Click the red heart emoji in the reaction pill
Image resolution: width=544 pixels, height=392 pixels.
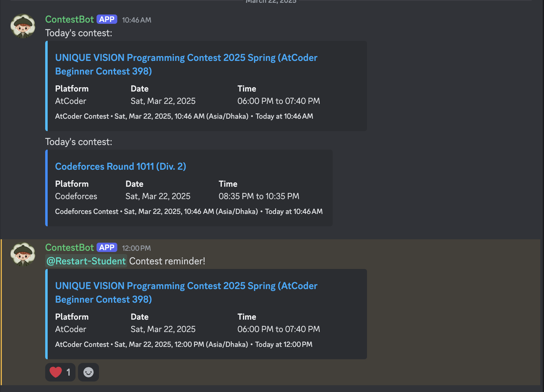point(55,372)
